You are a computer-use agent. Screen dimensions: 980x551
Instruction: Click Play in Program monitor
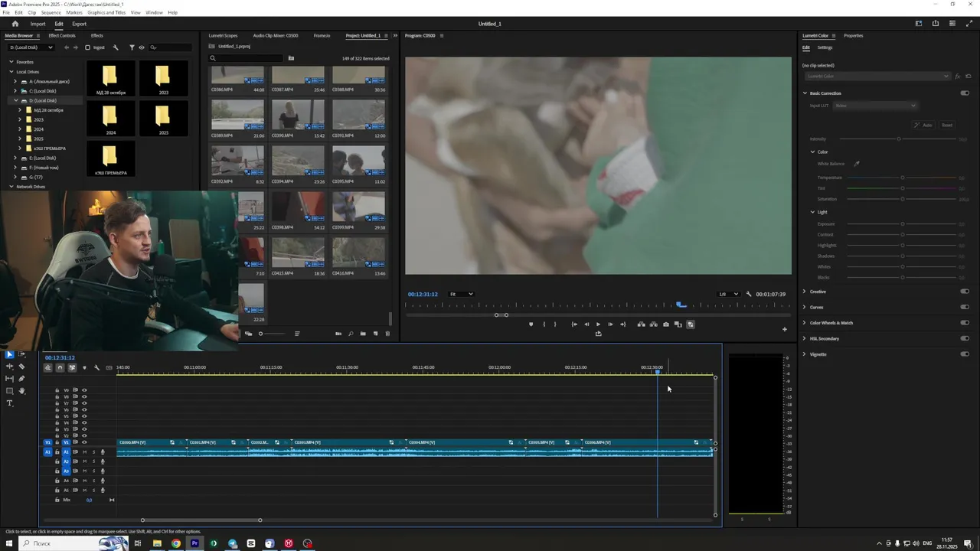click(x=598, y=324)
